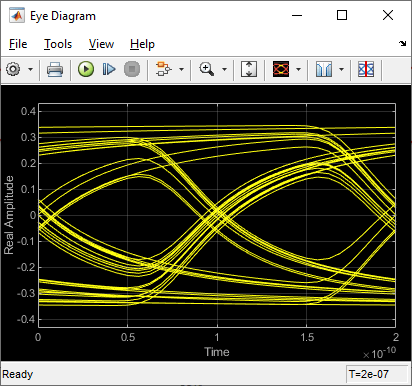412x386 pixels.
Task: Click the Print icon in toolbar
Action: (x=55, y=69)
